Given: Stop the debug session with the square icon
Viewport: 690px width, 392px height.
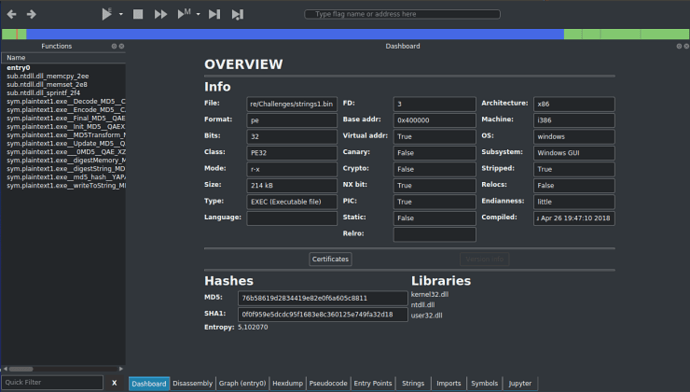Looking at the screenshot, I should pos(138,14).
